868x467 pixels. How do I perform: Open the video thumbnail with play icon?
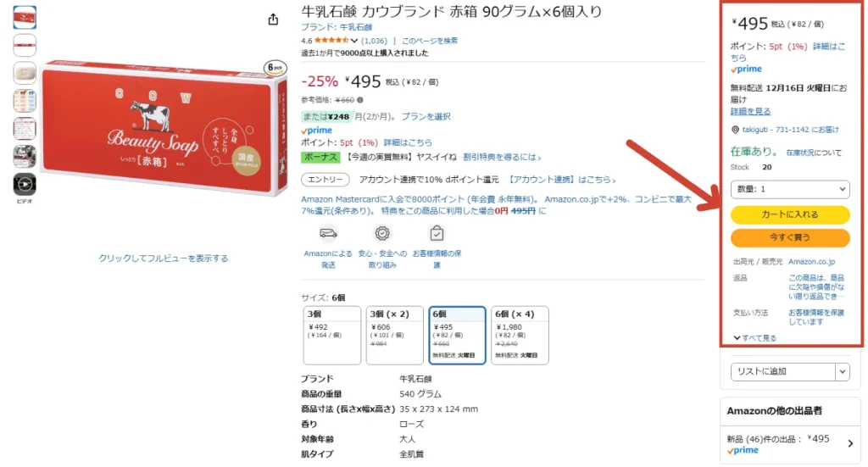pos(25,184)
